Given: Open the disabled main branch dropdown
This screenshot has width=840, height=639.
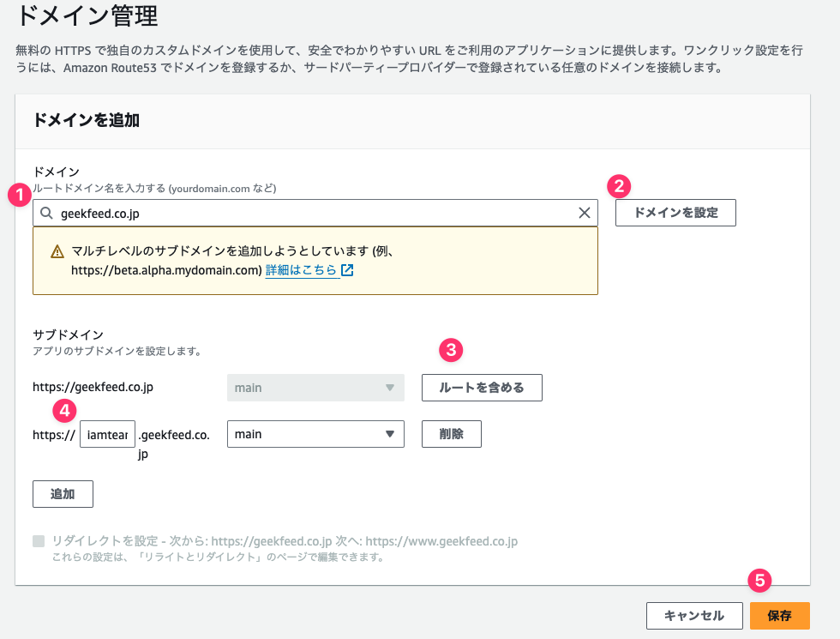Looking at the screenshot, I should coord(315,388).
